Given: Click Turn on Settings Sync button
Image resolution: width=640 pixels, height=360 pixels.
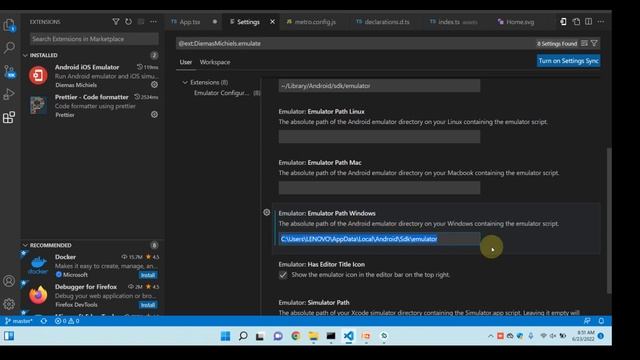Looking at the screenshot, I should (568, 61).
